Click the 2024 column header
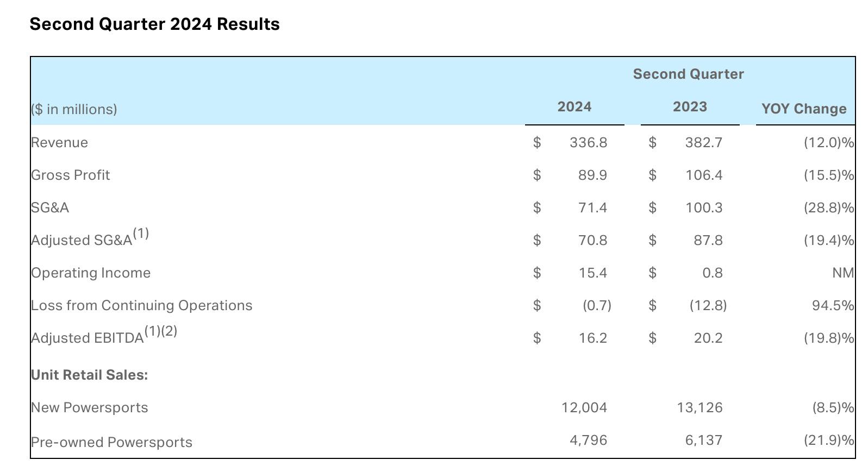Screen dimensions: 868x466 pyautogui.click(x=574, y=107)
